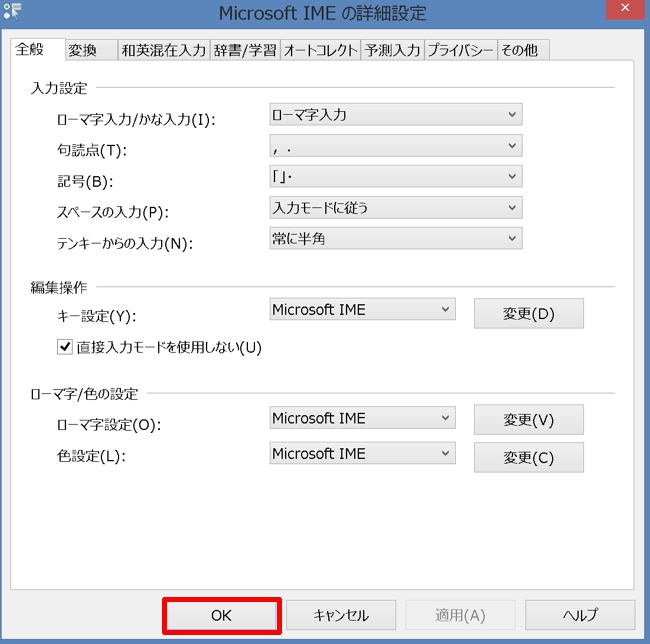Click the ローマ字入力/かな入力(I): label

136,120
